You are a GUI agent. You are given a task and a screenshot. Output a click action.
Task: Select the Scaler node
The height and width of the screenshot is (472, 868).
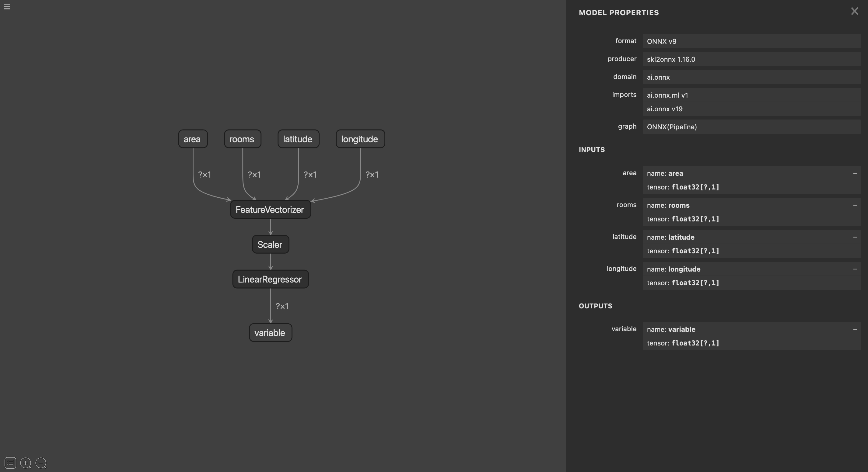pos(270,245)
